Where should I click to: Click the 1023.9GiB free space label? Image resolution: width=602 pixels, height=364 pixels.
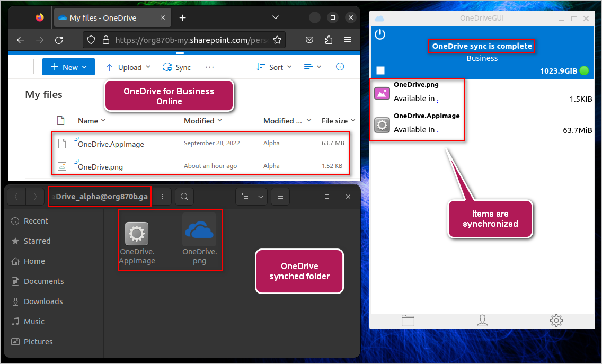pyautogui.click(x=559, y=71)
